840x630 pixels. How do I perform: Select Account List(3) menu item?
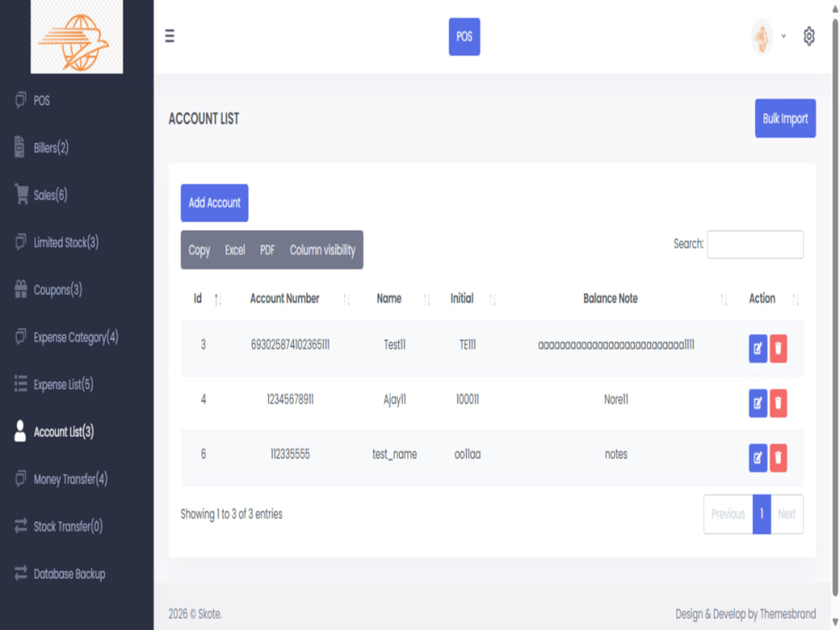[64, 432]
